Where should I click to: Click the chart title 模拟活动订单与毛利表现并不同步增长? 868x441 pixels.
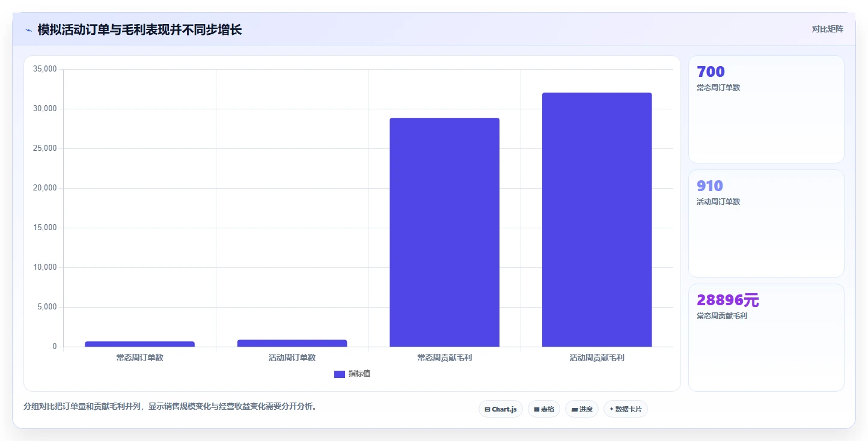139,29
